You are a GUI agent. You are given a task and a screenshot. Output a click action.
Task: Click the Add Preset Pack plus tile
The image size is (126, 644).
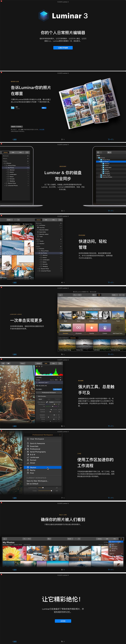pyautogui.click(x=118, y=328)
